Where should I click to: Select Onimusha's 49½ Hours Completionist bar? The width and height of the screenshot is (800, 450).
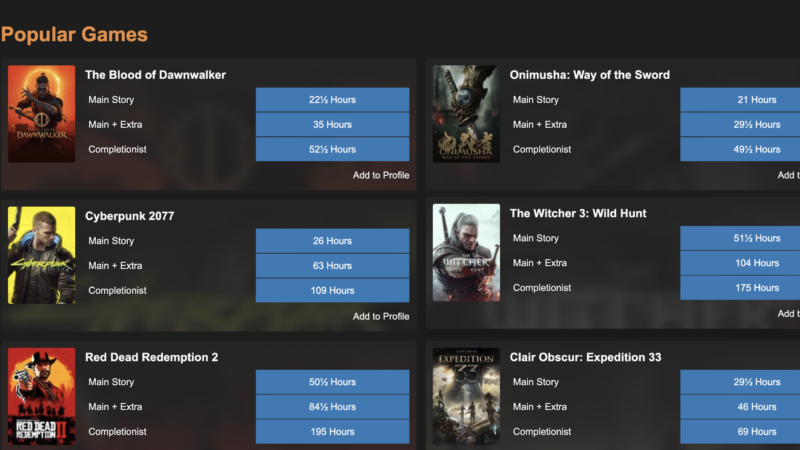click(x=740, y=149)
